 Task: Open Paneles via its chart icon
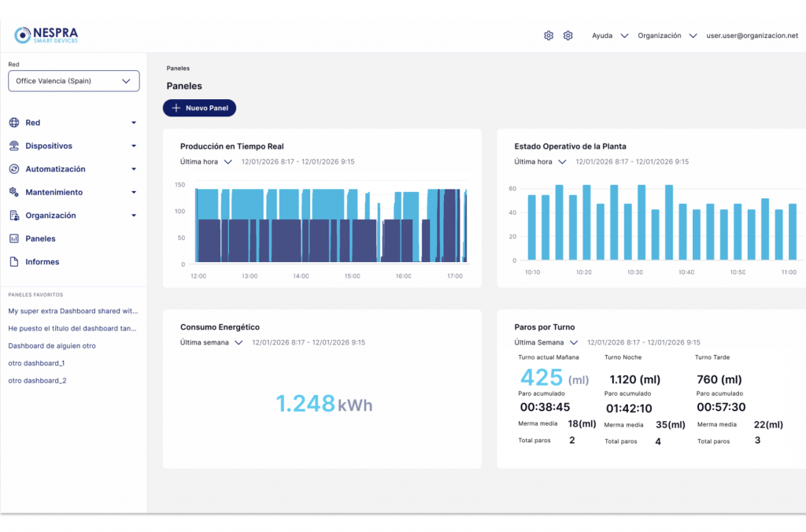pyautogui.click(x=13, y=238)
